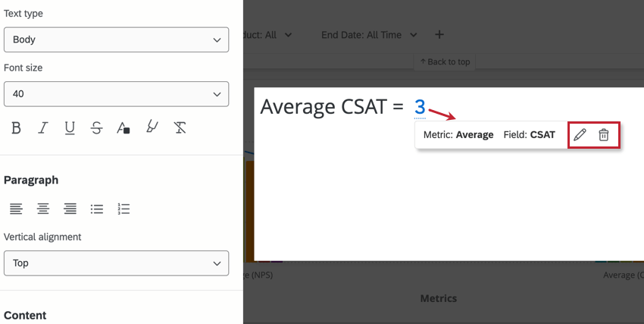Insert a bulleted list

(97, 209)
